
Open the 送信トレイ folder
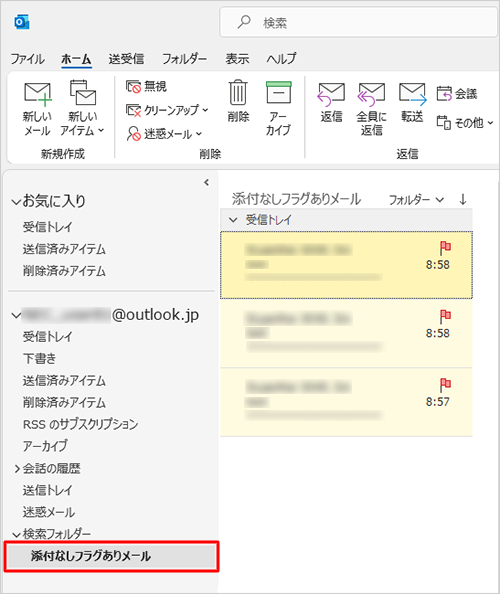coord(47,490)
